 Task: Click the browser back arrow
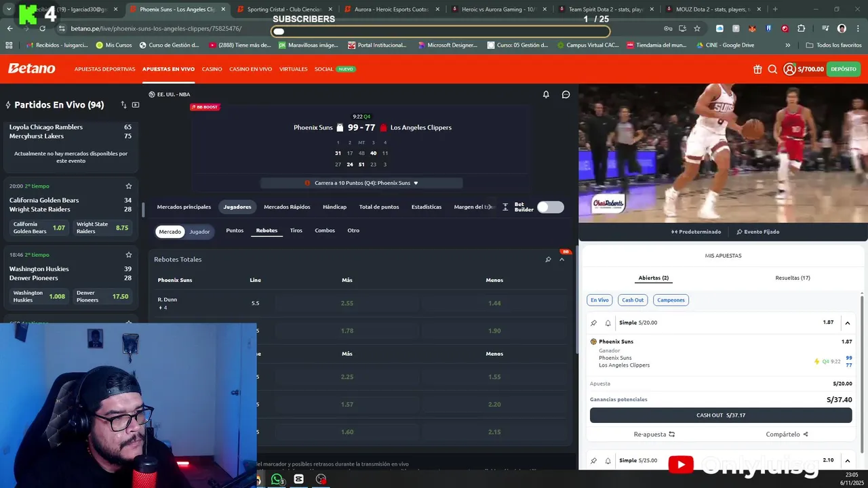click(9, 28)
